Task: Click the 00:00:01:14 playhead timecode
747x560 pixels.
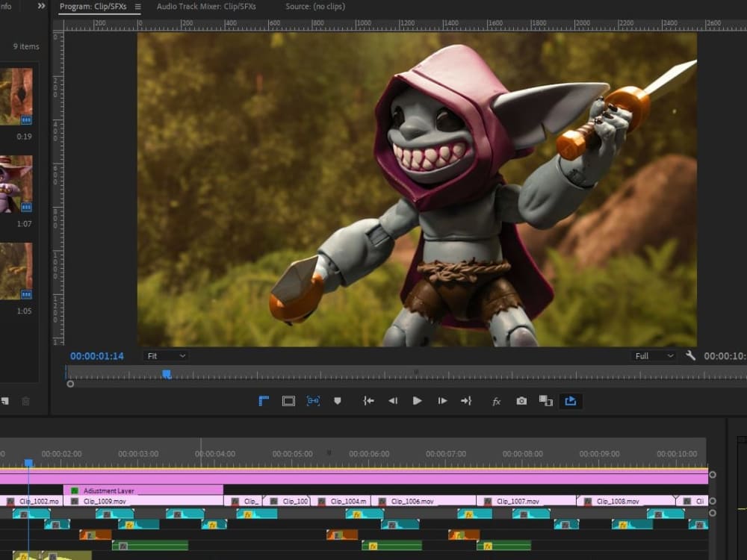Action: tap(96, 356)
